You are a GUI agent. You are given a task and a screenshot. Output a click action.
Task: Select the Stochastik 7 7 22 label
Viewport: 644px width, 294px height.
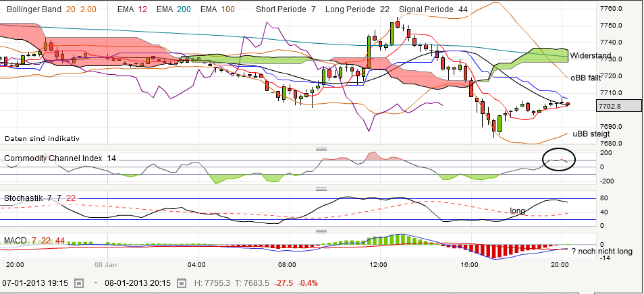tap(40, 198)
